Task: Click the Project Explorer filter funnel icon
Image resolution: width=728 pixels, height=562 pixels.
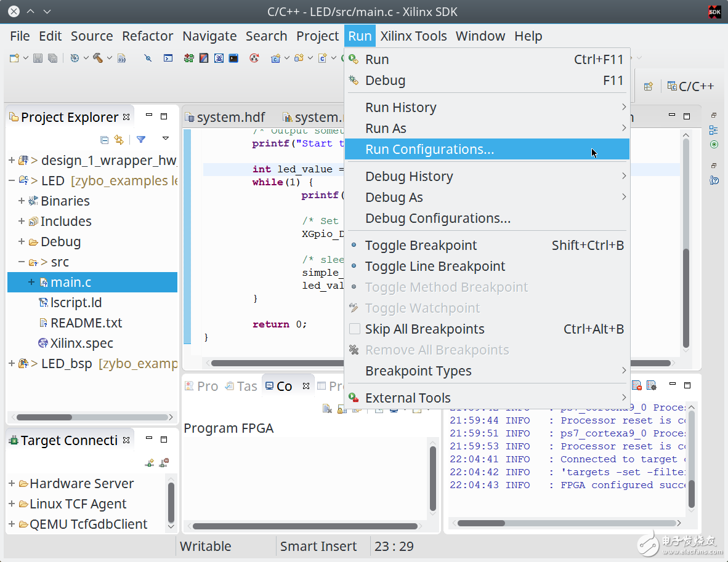Action: [141, 140]
